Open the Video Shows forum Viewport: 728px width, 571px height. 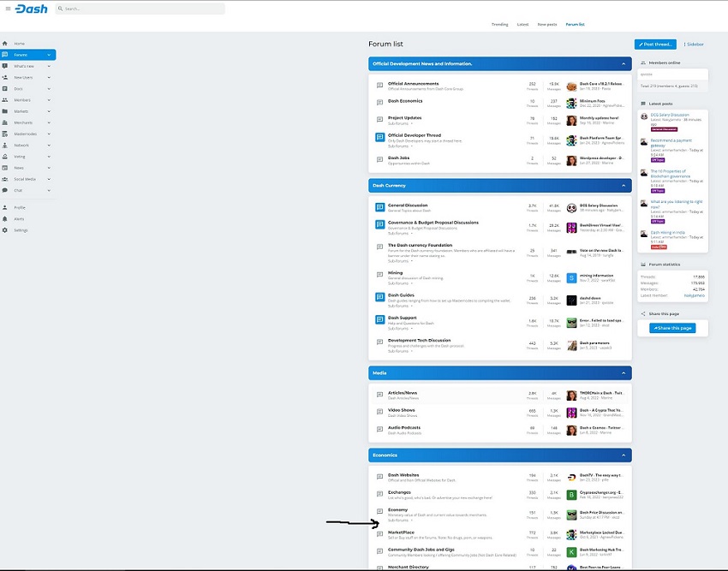tap(401, 410)
